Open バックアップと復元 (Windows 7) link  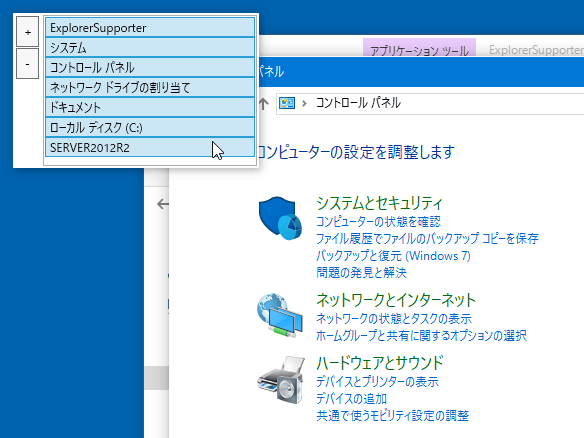[x=393, y=256]
